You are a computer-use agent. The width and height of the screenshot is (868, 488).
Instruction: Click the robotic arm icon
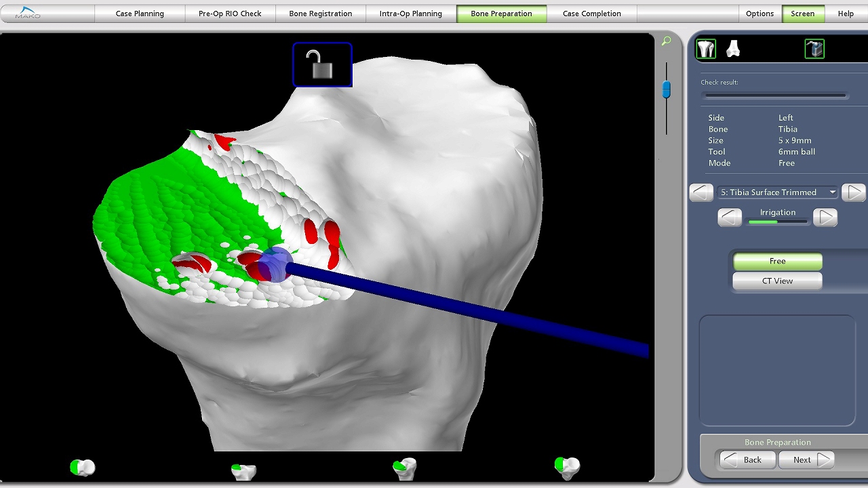pos(814,49)
